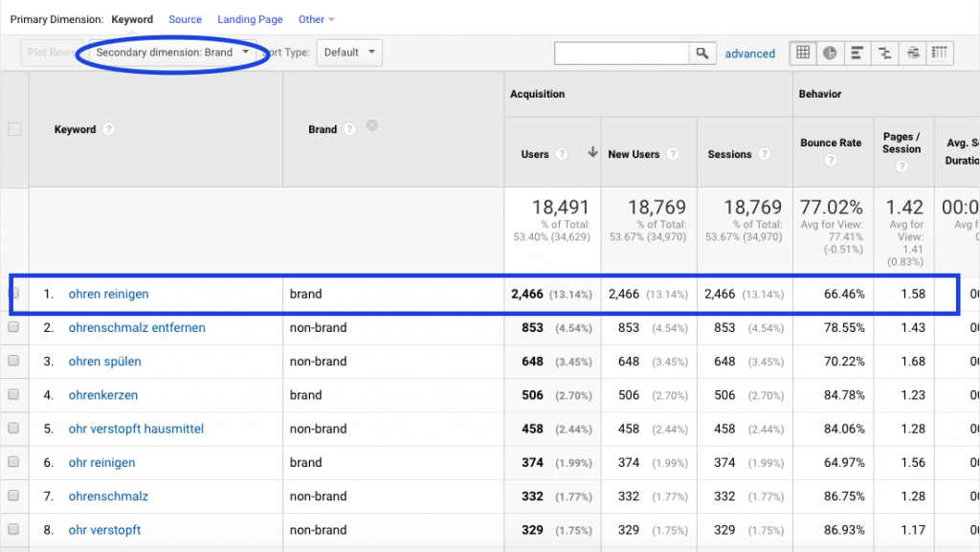
Task: Open the ohr reinigen keyword link
Action: (x=101, y=463)
